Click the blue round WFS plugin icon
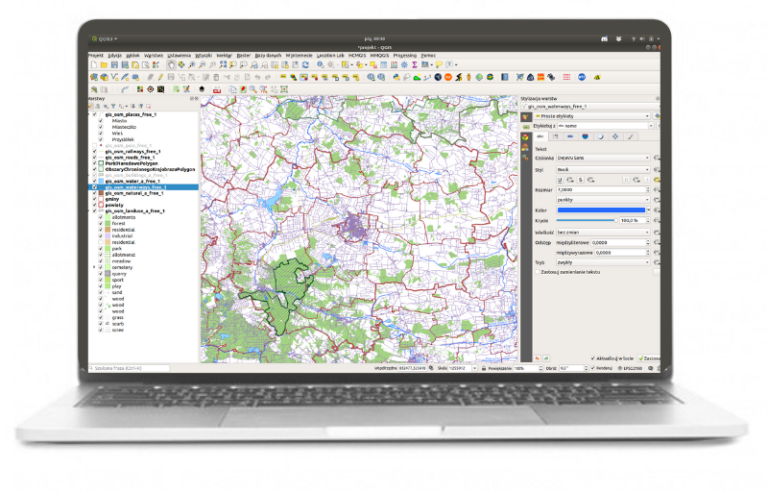The width and height of the screenshot is (768, 492). [x=582, y=77]
